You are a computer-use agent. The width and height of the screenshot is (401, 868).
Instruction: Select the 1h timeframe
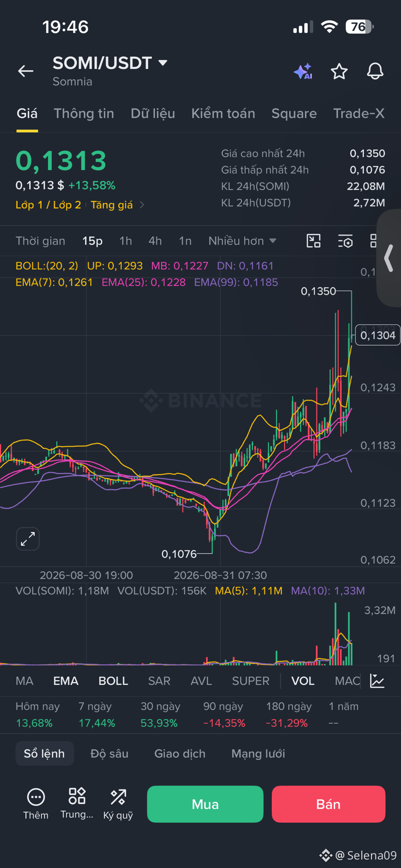125,241
